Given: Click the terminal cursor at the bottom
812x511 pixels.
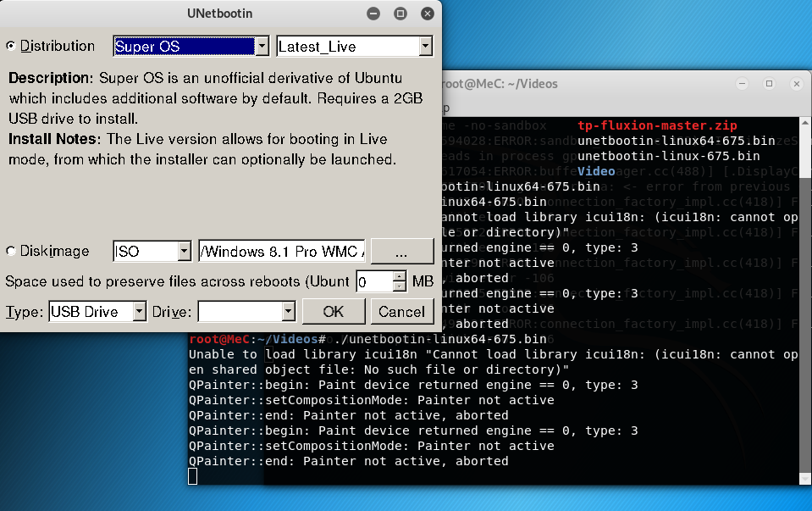Looking at the screenshot, I should click(193, 476).
